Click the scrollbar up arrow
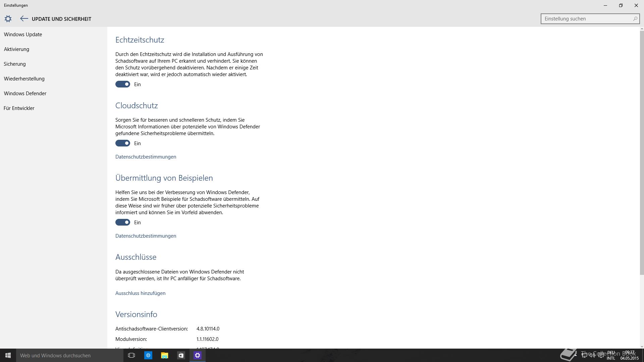 [642, 29]
